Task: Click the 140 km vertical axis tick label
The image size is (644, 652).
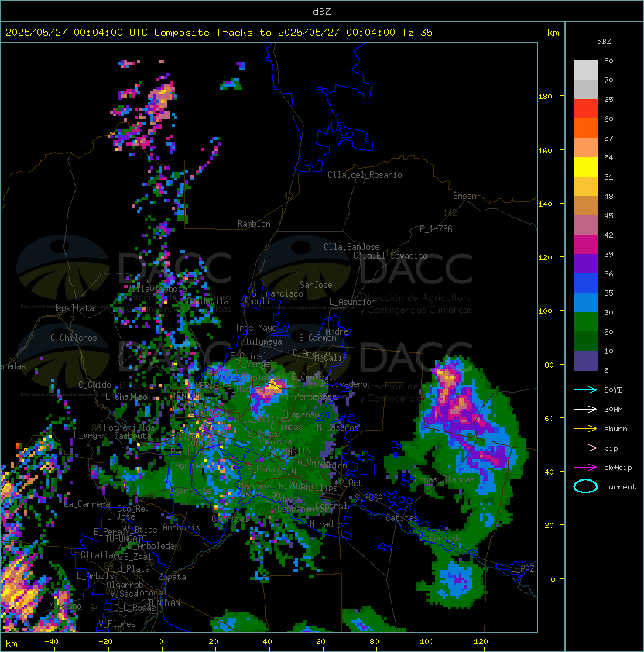Action: [545, 204]
